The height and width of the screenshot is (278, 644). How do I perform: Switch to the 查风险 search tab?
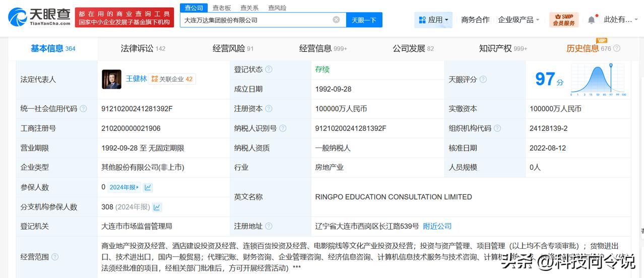coord(277,8)
